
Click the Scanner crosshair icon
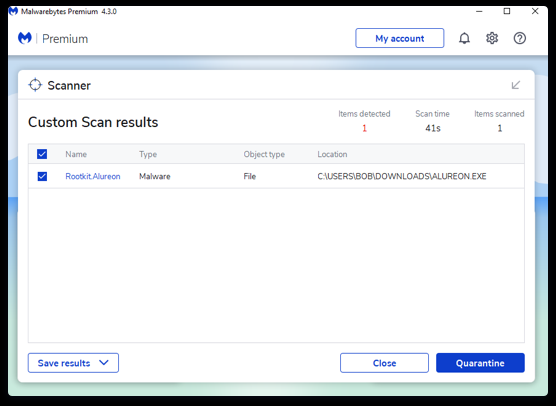(x=35, y=85)
